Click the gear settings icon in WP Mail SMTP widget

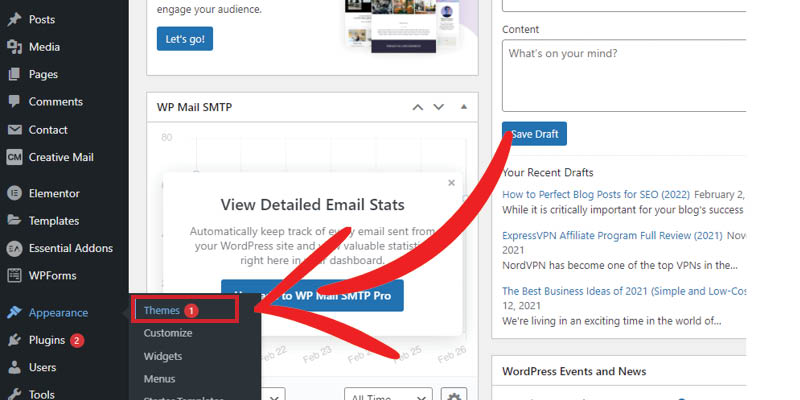pos(454,395)
